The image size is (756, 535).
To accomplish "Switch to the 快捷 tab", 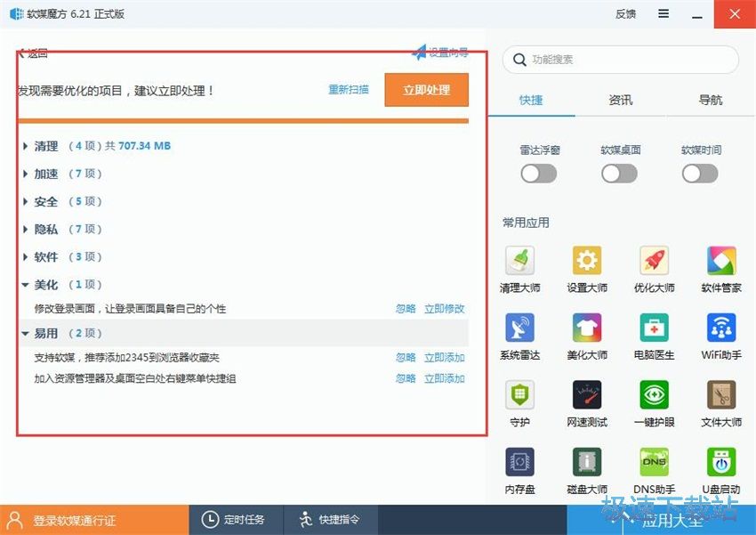I will 531,101.
